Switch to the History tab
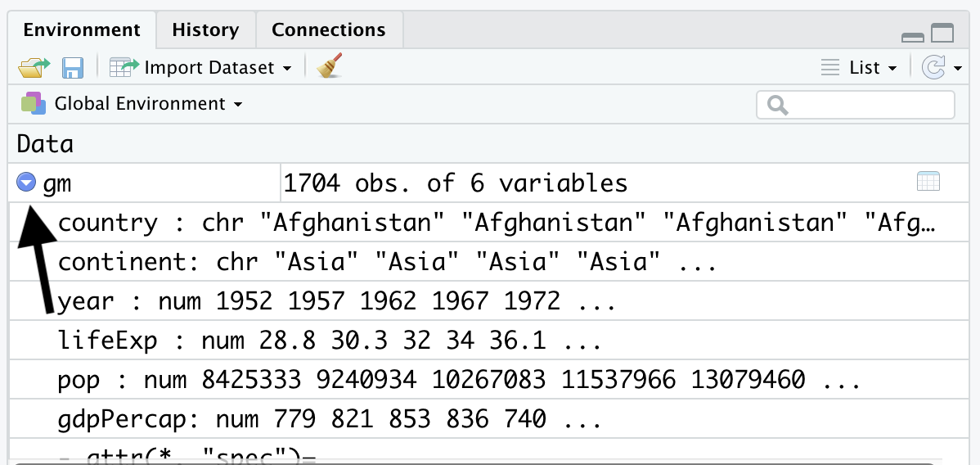The height and width of the screenshot is (465, 980). [205, 30]
